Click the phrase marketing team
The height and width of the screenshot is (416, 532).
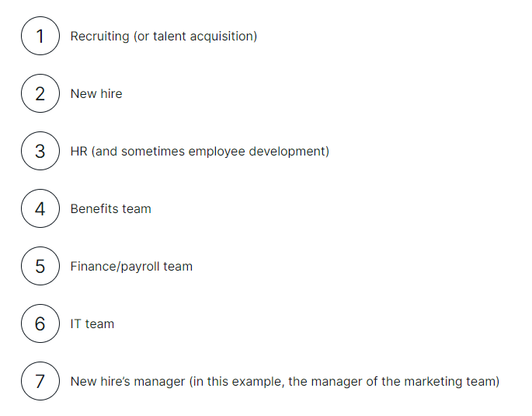(450, 382)
